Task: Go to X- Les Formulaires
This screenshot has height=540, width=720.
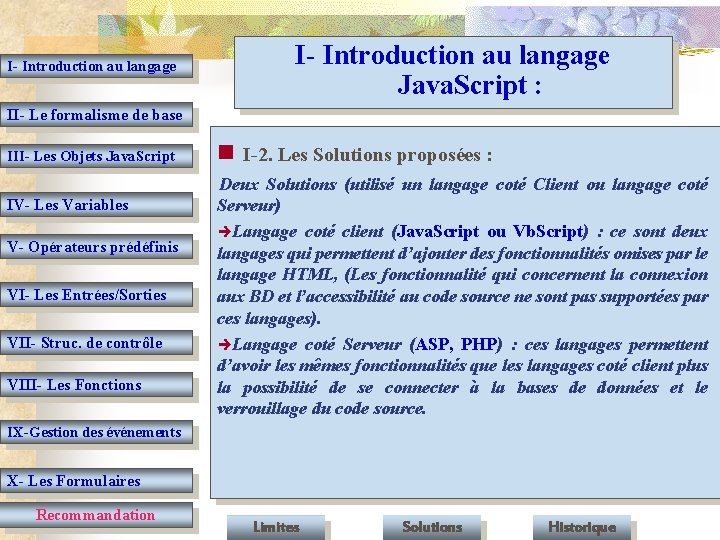Action: point(96,481)
